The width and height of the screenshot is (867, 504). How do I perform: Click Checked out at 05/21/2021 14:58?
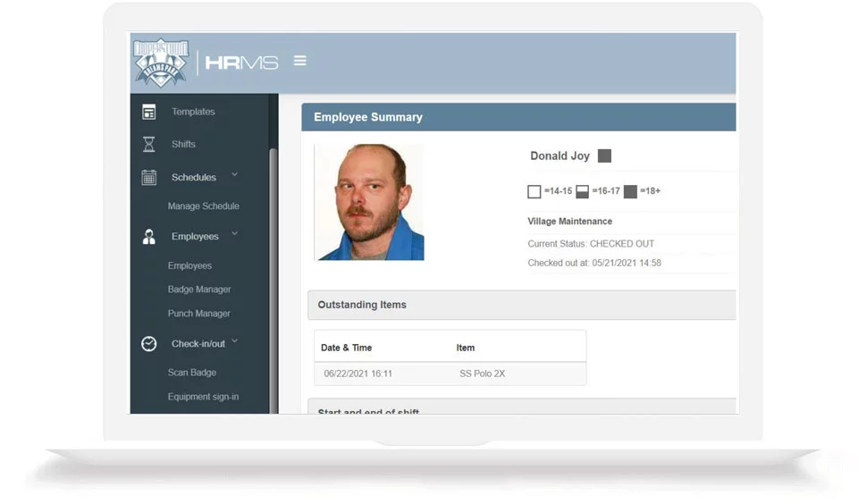tap(594, 263)
